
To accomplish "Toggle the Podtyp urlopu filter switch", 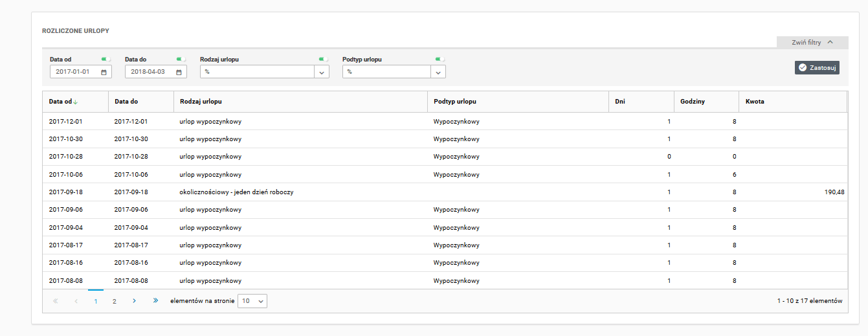I will pyautogui.click(x=440, y=59).
